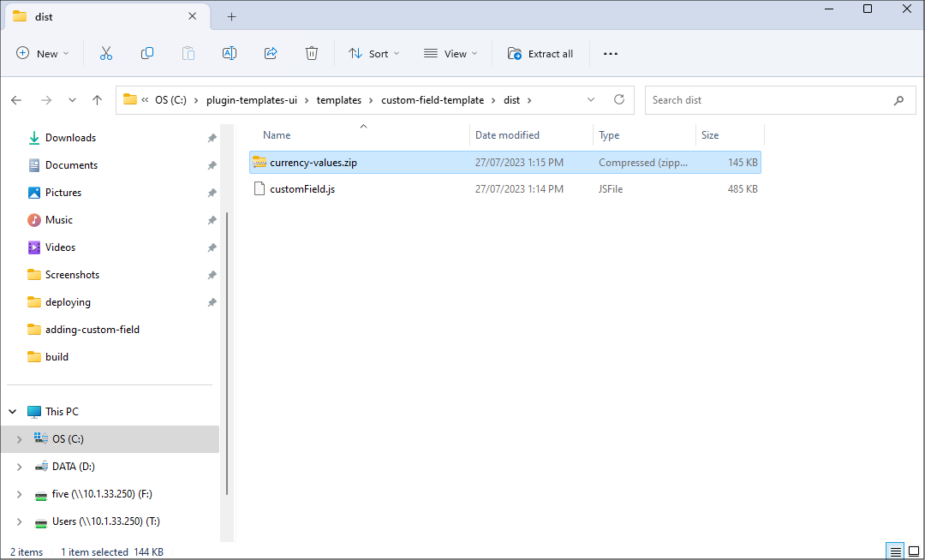Refresh the dist folder view
The height and width of the screenshot is (560, 925).
tap(619, 99)
